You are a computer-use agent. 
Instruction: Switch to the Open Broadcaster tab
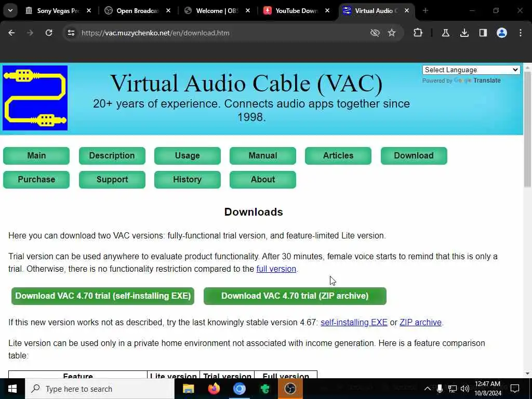pos(137,11)
